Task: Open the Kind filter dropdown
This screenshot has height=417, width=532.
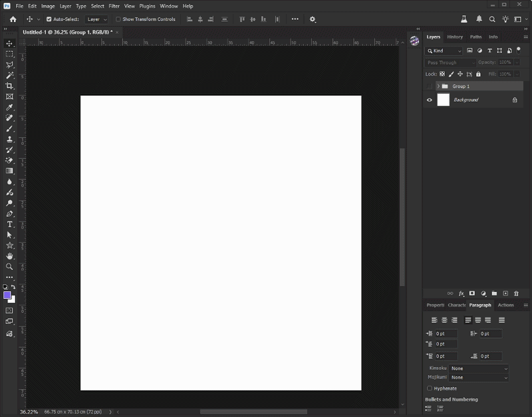Action: pyautogui.click(x=444, y=51)
